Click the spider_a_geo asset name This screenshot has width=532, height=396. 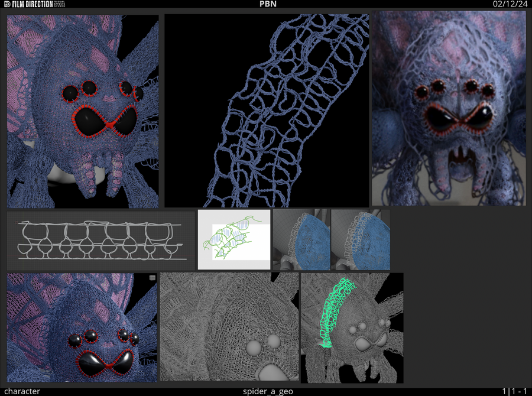[x=268, y=391]
